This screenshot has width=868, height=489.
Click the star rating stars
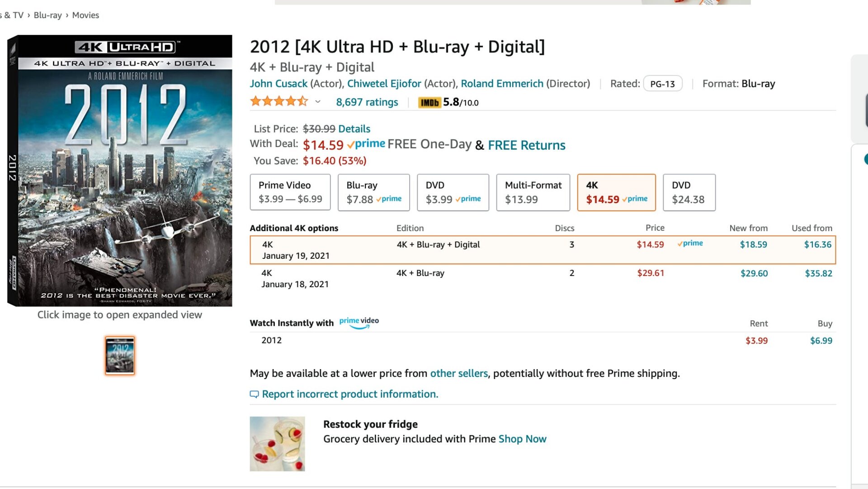point(279,101)
